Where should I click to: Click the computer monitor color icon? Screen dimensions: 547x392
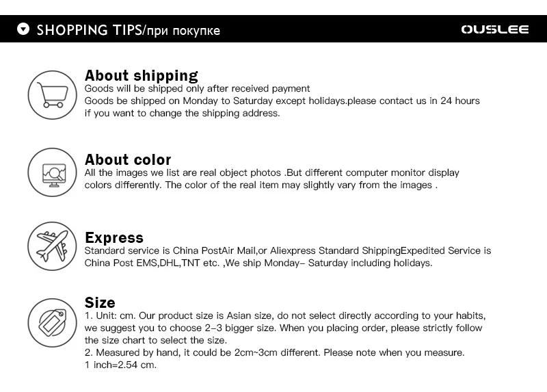click(x=53, y=172)
